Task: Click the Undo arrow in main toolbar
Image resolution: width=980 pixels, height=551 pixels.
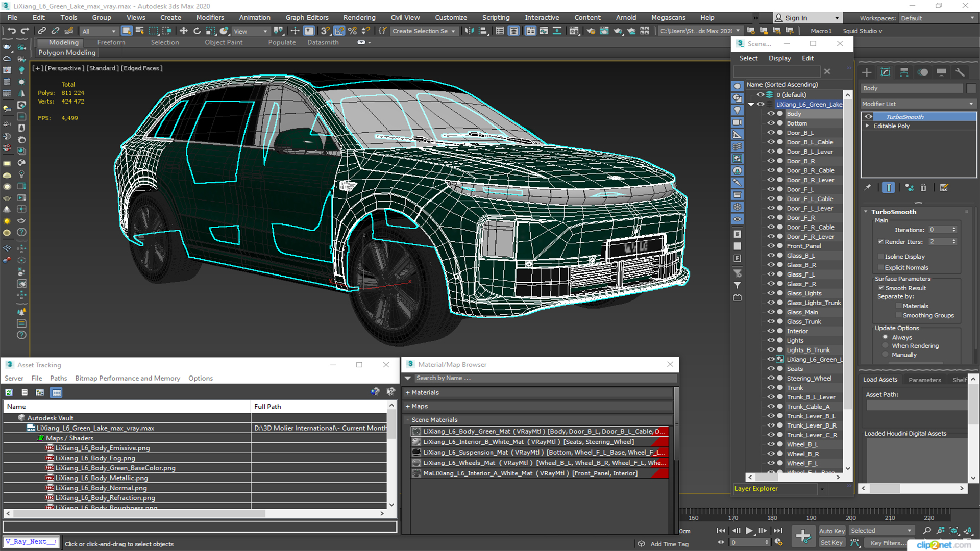Action: [11, 31]
